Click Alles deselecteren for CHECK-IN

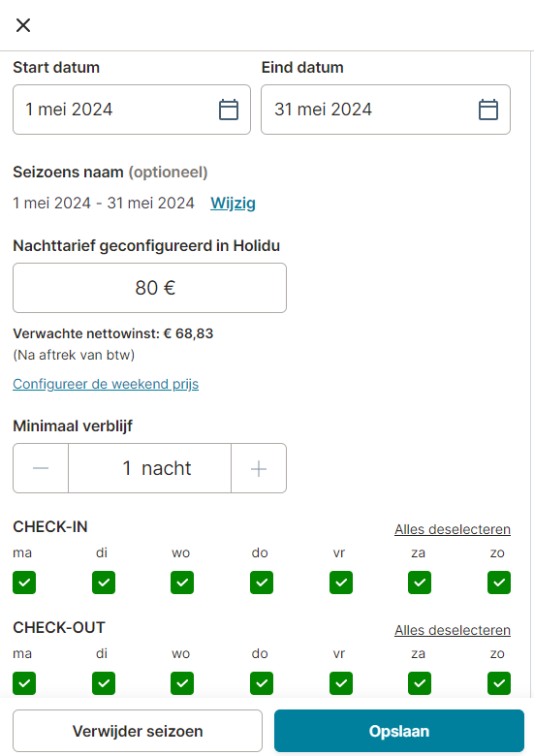453,529
